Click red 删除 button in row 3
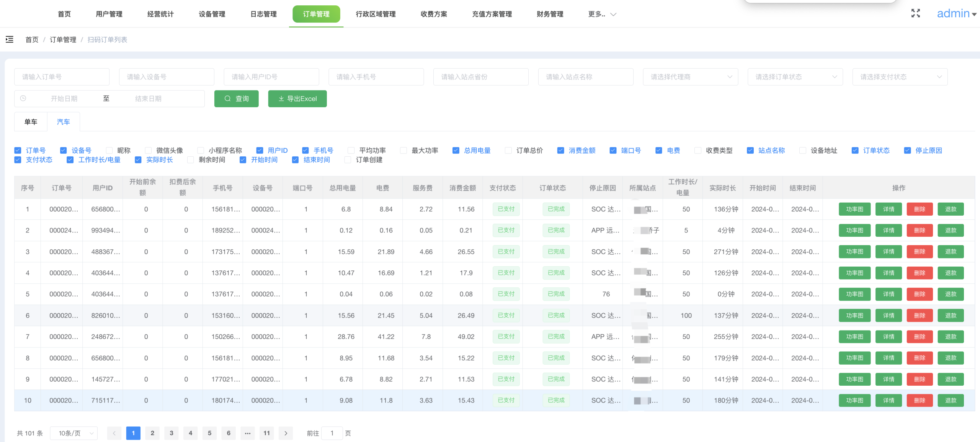Screen dimensions: 980x442 tap(920, 252)
